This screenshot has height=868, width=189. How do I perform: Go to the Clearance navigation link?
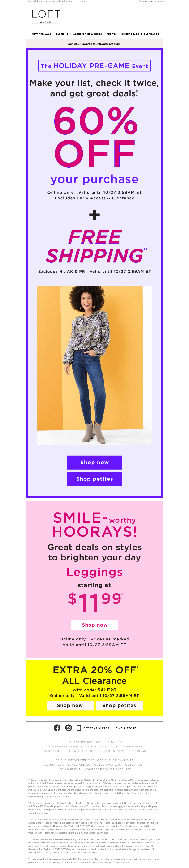point(151,34)
